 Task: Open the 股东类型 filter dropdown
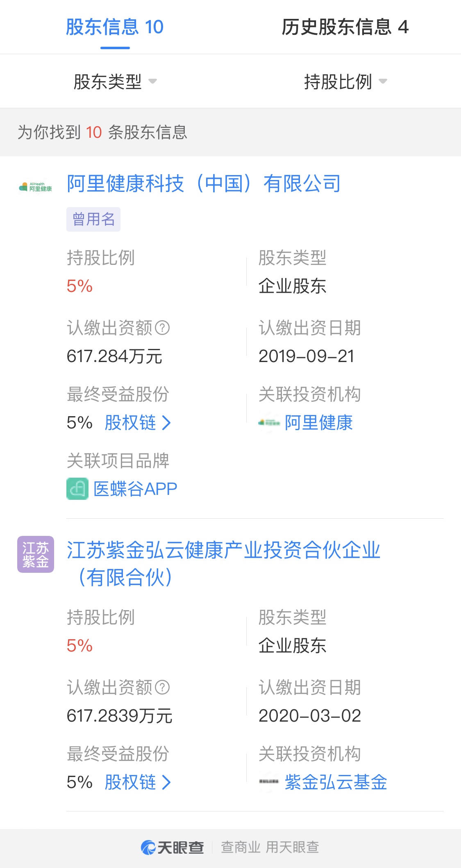pos(115,82)
